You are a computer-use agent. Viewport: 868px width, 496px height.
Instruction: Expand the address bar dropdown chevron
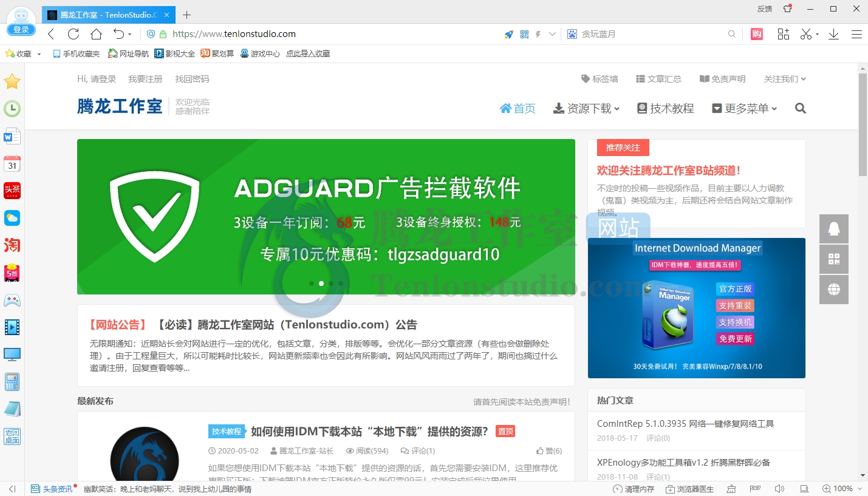point(552,35)
